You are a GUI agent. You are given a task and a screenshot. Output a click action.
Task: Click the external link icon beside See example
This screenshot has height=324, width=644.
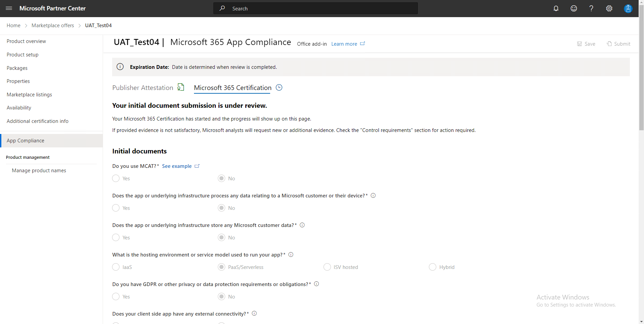pyautogui.click(x=197, y=166)
